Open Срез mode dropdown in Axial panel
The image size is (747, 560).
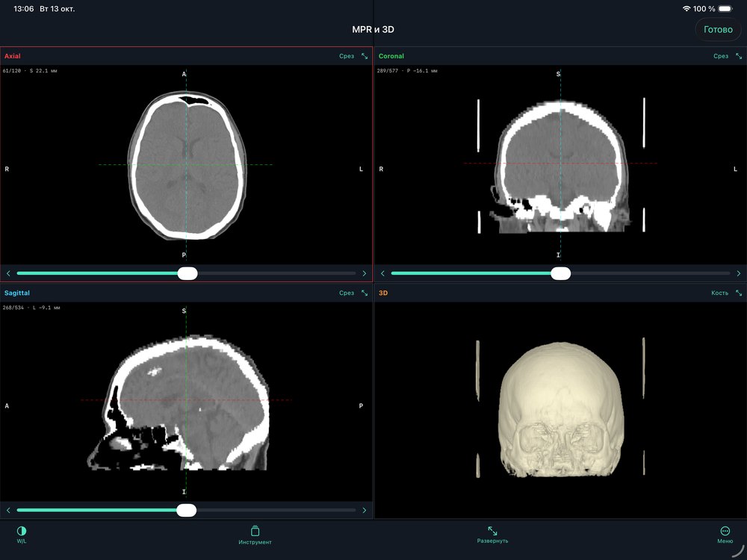(347, 56)
